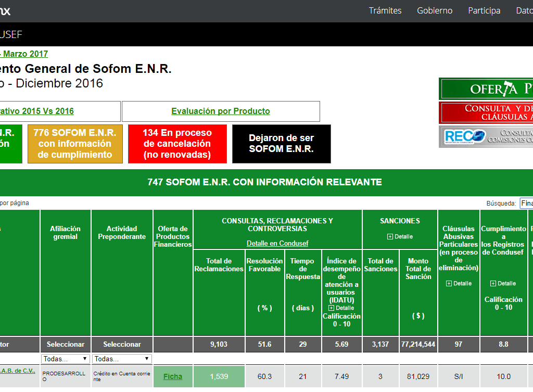Viewport: 533px width, 392px height.
Task: Open Gobierno menu item
Action: click(435, 10)
